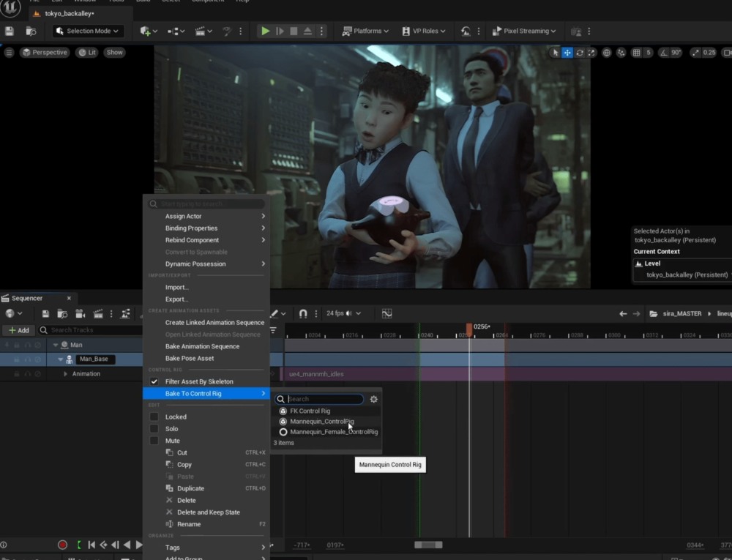Click the Export... menu entry
The height and width of the screenshot is (560, 732).
coord(206,299)
